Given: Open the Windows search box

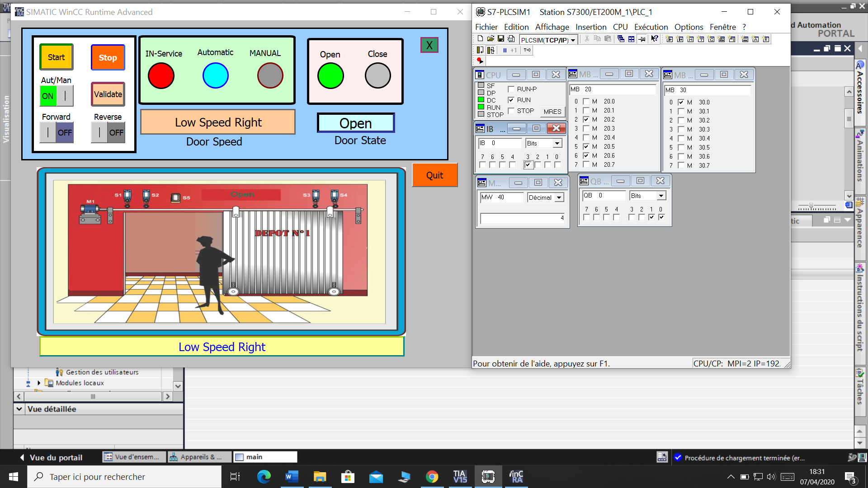Looking at the screenshot, I should click(x=124, y=477).
